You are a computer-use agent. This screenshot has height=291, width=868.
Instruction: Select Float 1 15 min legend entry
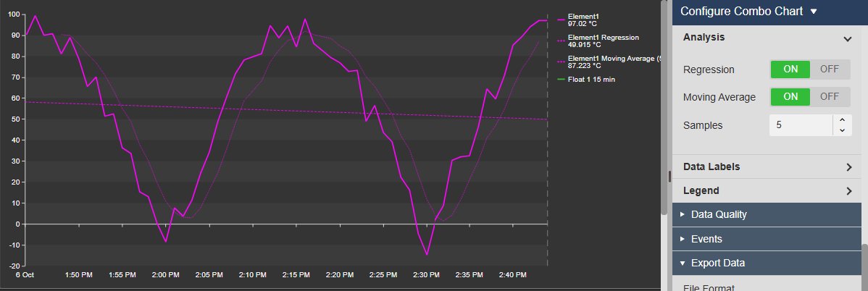[585, 80]
